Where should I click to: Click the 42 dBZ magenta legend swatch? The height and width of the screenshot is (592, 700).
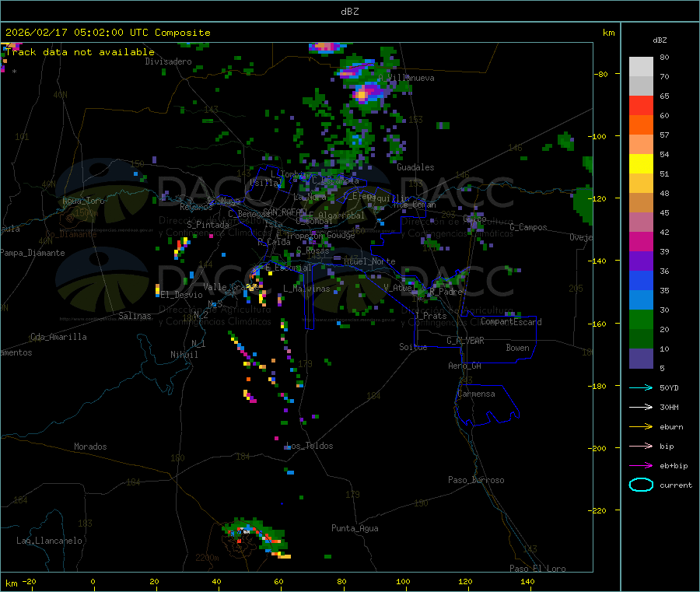click(x=641, y=241)
